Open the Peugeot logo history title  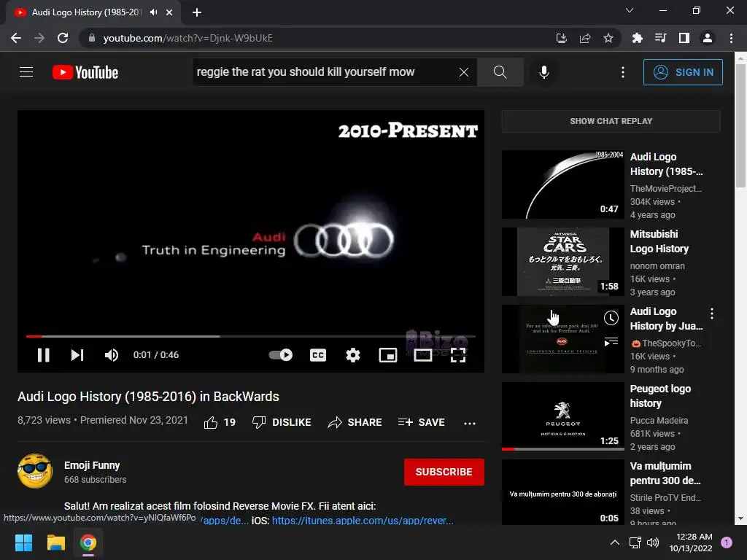[660, 396]
